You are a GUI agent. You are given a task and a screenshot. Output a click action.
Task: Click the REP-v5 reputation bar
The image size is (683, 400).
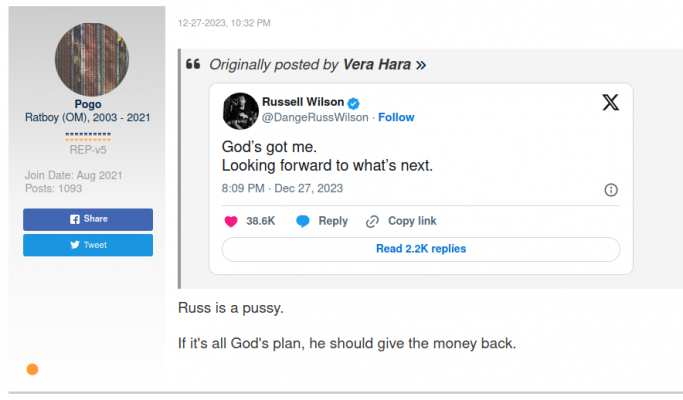pyautogui.click(x=88, y=136)
